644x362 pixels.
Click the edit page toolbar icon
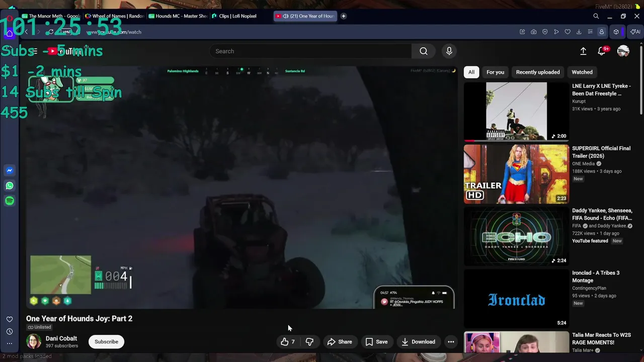click(x=522, y=32)
